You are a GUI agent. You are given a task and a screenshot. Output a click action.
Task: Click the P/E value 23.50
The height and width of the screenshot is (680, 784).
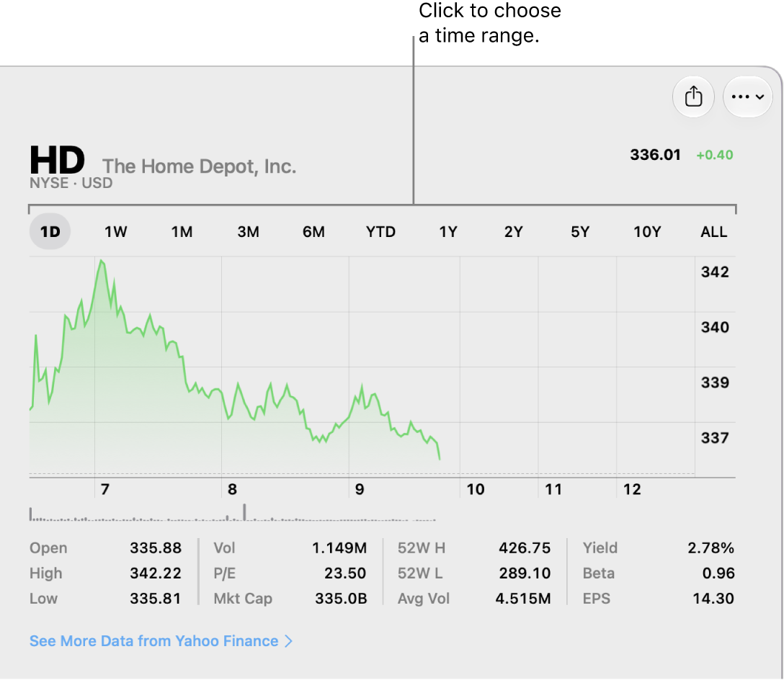345,573
